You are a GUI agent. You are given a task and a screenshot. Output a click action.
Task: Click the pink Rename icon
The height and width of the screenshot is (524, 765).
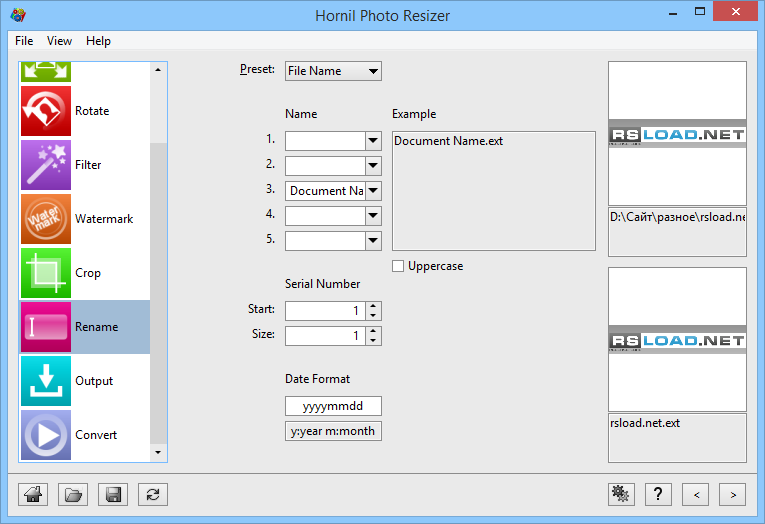tap(46, 327)
